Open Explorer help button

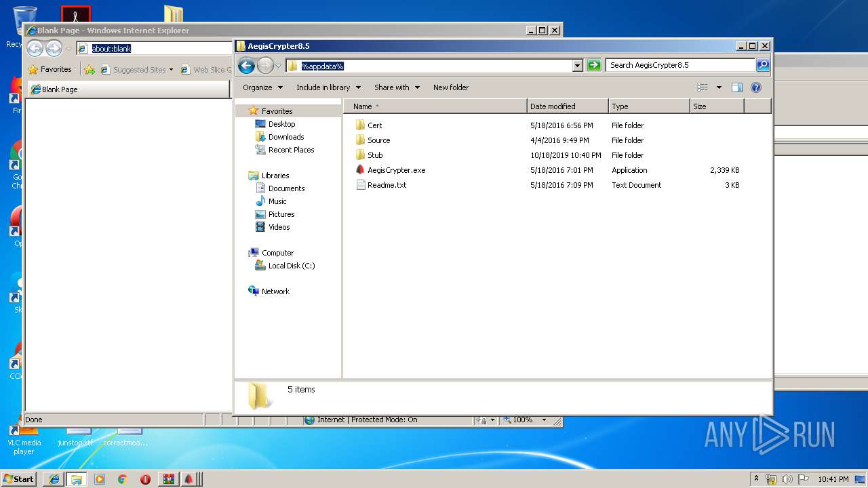[756, 87]
